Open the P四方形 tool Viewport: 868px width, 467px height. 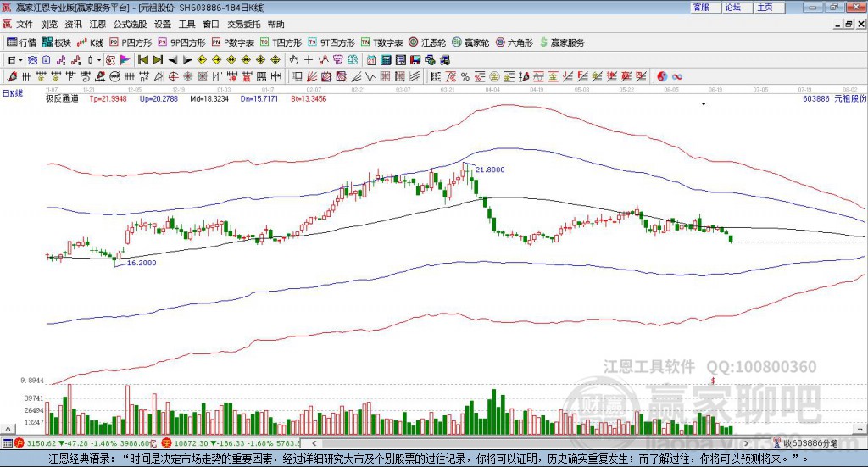click(x=131, y=42)
